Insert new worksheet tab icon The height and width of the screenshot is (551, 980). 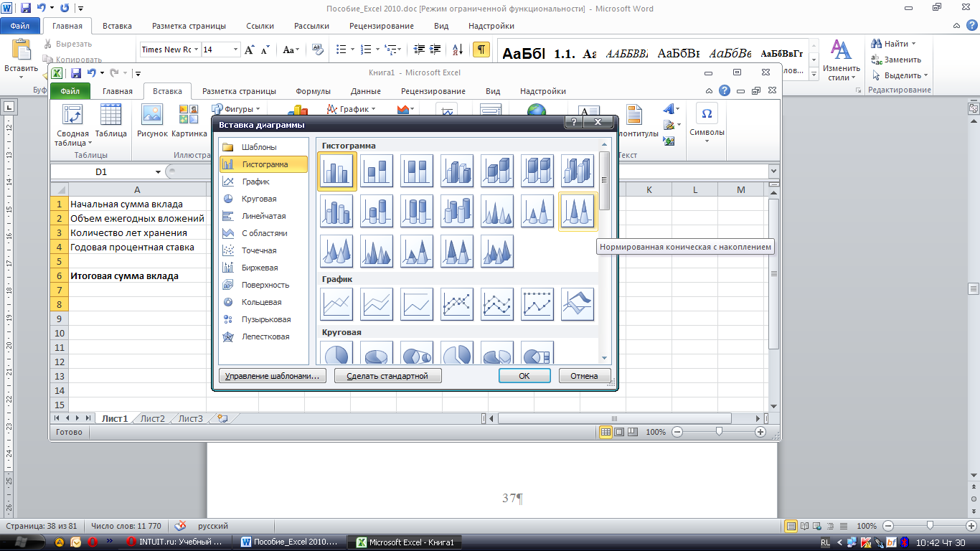tap(222, 418)
